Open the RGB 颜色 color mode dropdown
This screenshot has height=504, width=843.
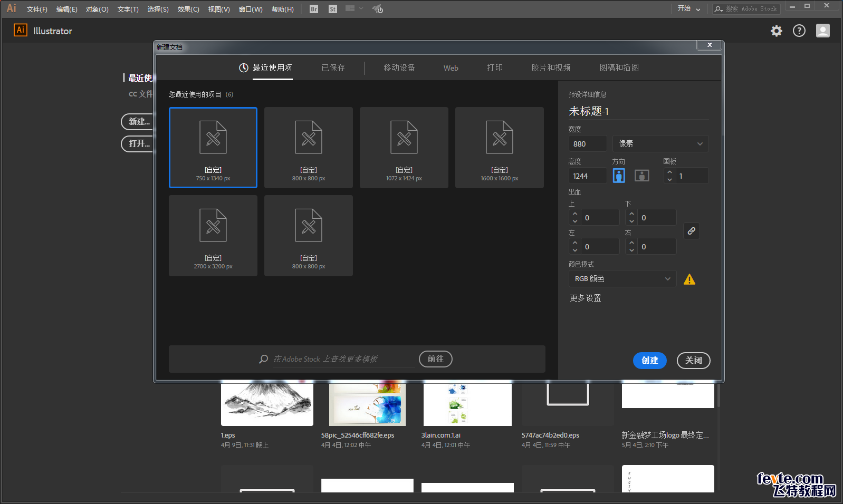coord(622,278)
